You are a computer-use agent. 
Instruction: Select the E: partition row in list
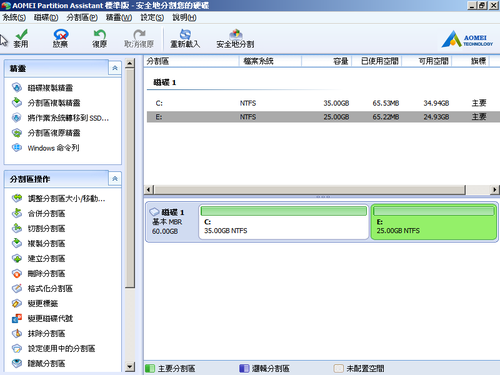323,117
